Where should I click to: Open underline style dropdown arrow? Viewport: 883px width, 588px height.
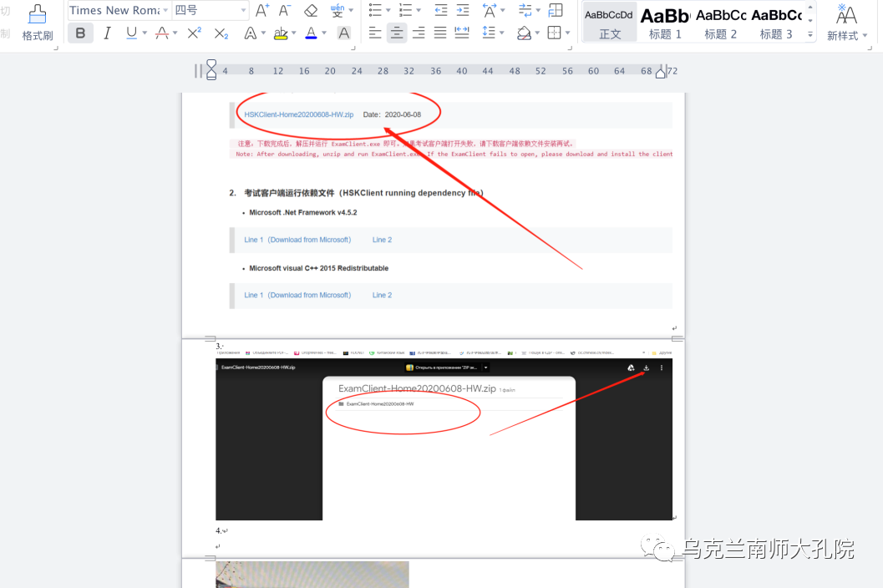pos(145,33)
